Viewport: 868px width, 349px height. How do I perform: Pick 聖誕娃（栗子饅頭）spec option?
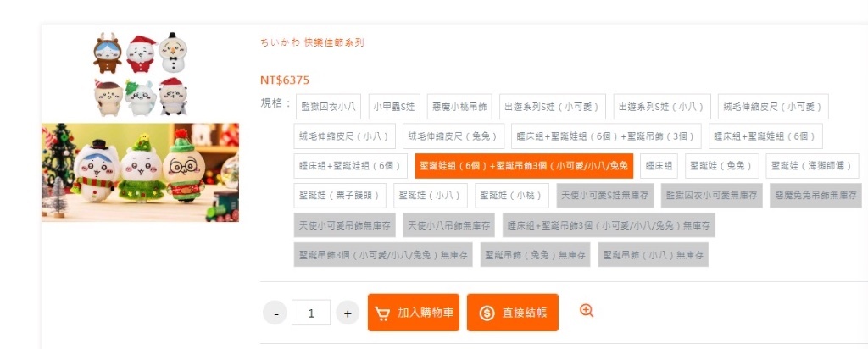[x=340, y=195]
